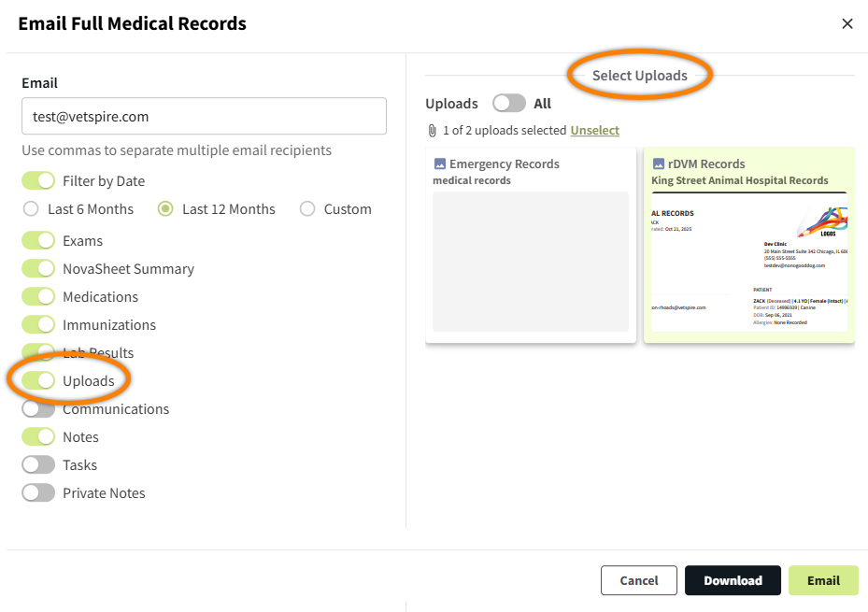This screenshot has height=612, width=868.
Task: Click the Unselect link
Action: (x=594, y=131)
